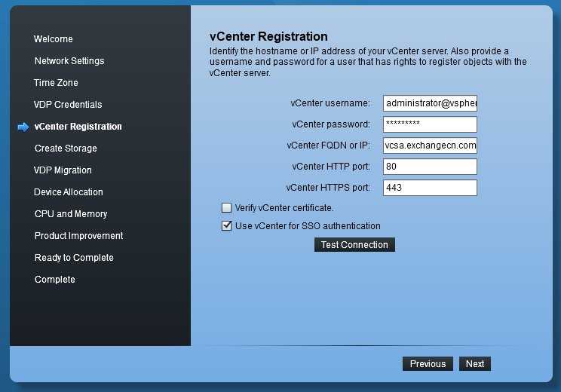This screenshot has height=392, width=561.
Task: Select Welcome step in sidebar
Action: pos(54,39)
